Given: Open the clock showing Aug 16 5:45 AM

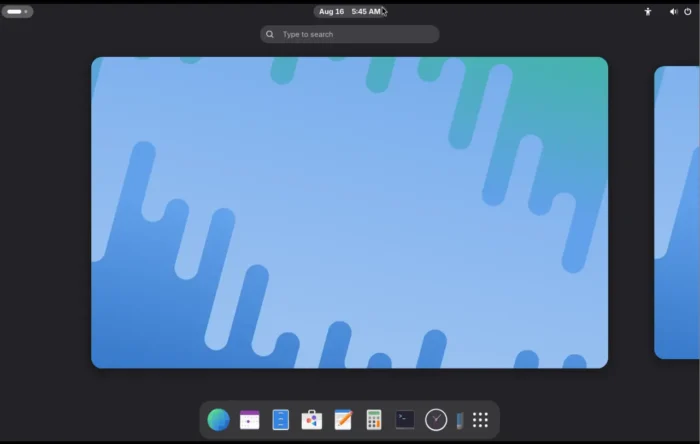Looking at the screenshot, I should point(350,12).
